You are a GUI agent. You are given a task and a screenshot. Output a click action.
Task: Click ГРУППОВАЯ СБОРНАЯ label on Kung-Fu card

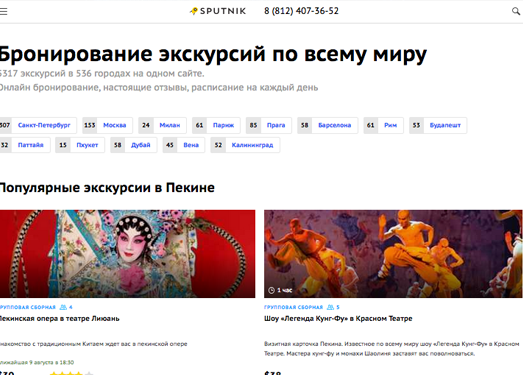(x=294, y=307)
